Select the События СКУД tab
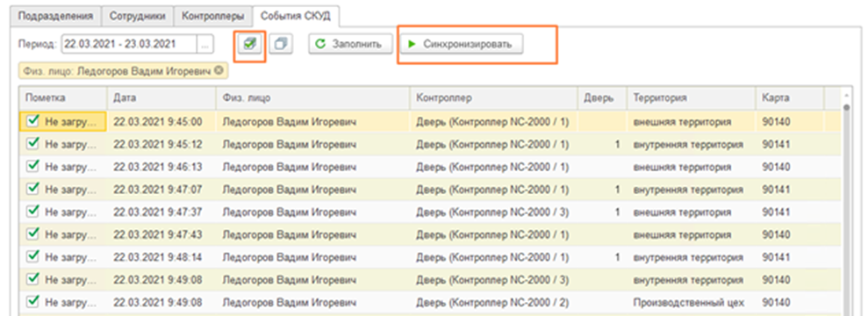 (296, 16)
